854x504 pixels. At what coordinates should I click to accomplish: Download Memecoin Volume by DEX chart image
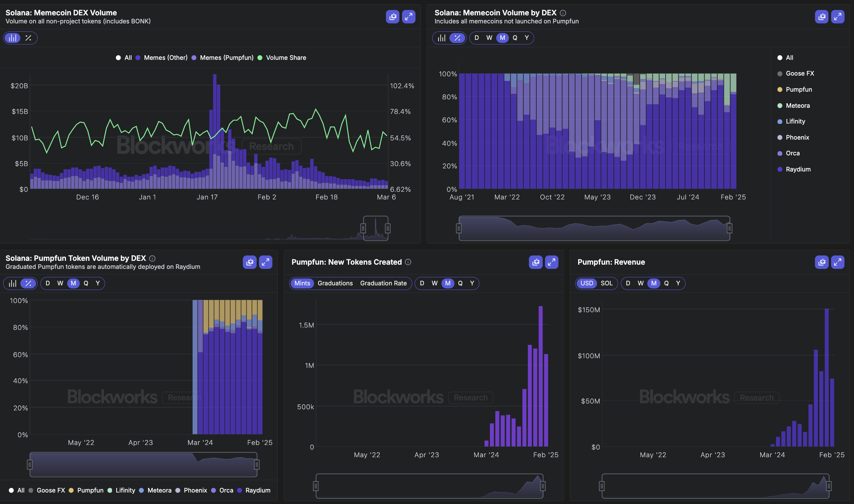(821, 17)
